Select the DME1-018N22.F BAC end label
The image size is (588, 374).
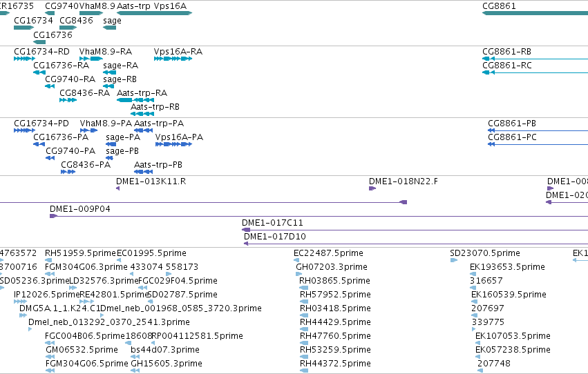tap(404, 181)
